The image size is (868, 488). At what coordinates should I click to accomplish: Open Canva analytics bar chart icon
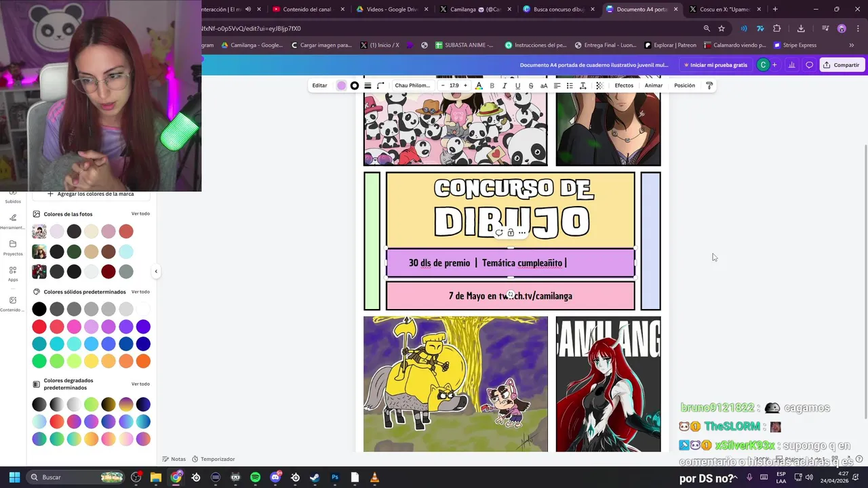(791, 65)
